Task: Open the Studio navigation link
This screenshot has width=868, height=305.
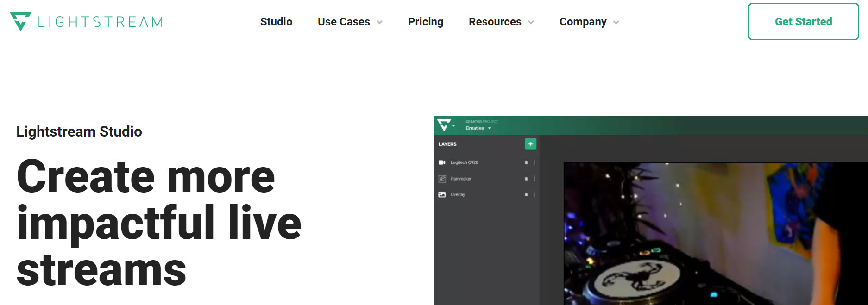Action: [276, 22]
